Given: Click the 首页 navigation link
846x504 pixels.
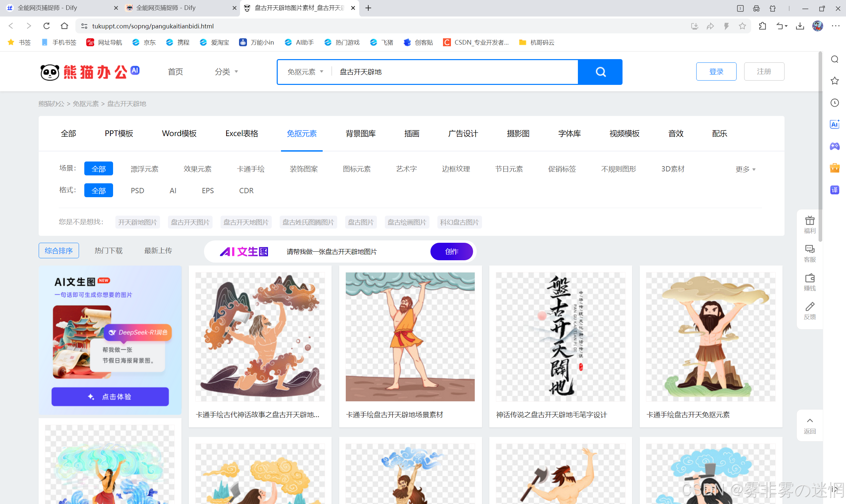Looking at the screenshot, I should click(176, 72).
